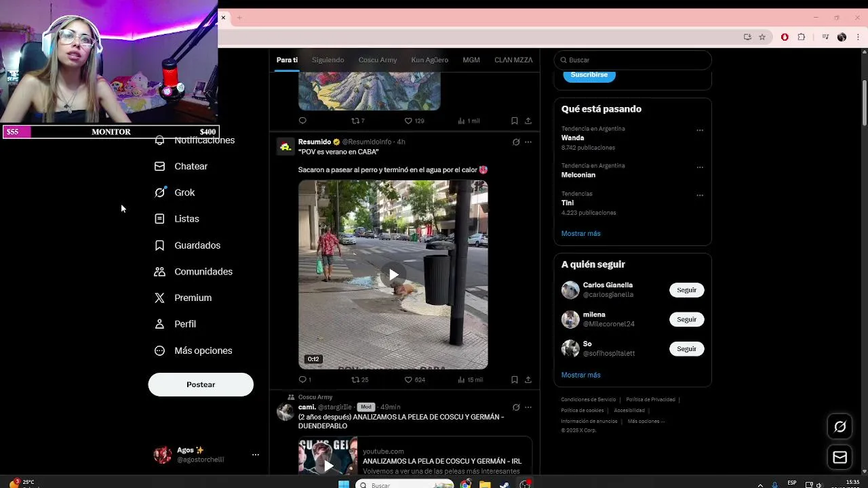Expand Más opciones in footer links
The height and width of the screenshot is (488, 868).
(x=646, y=421)
